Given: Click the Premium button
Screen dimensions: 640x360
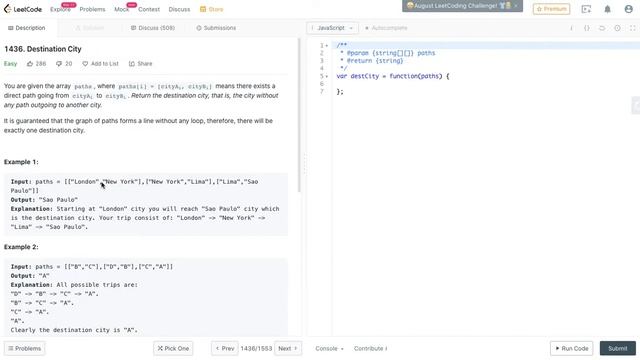Looking at the screenshot, I should point(551,9).
